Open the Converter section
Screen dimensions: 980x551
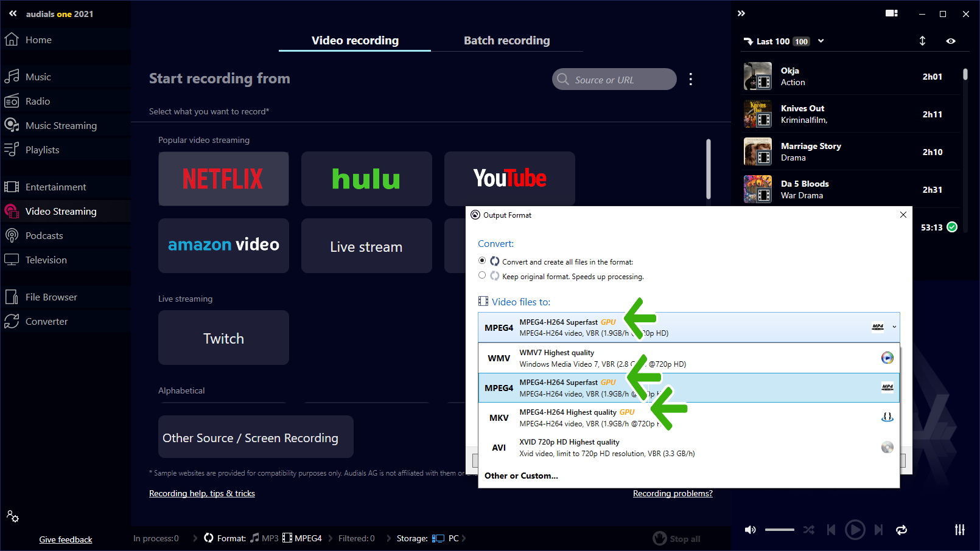(46, 321)
